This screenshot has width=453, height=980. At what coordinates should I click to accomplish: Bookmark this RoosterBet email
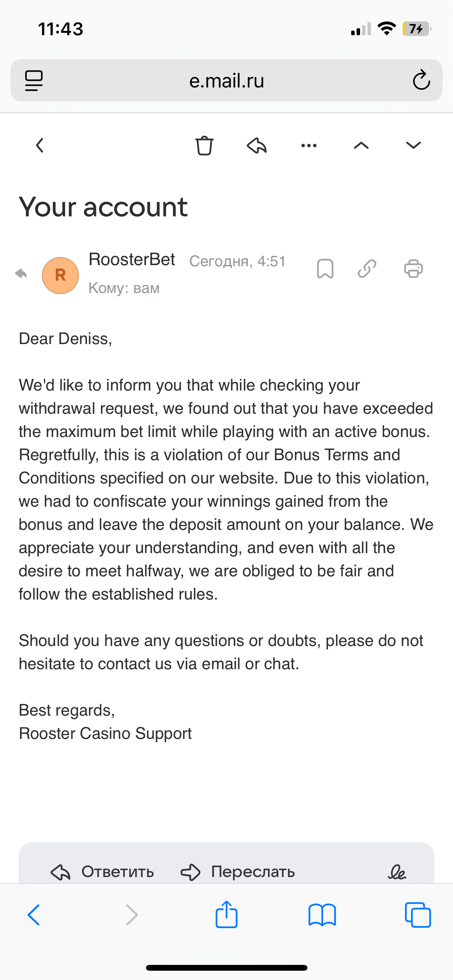325,269
